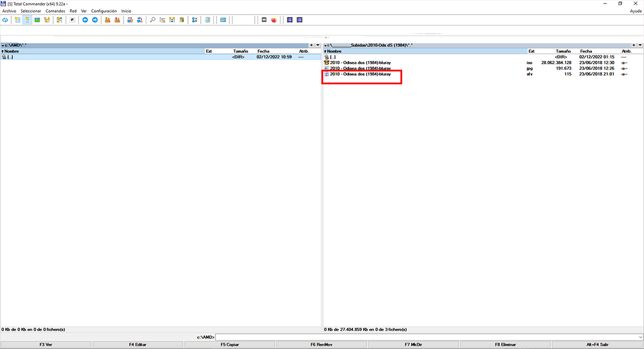
Task: Open left panel favorites asterisk button
Action: point(311,45)
